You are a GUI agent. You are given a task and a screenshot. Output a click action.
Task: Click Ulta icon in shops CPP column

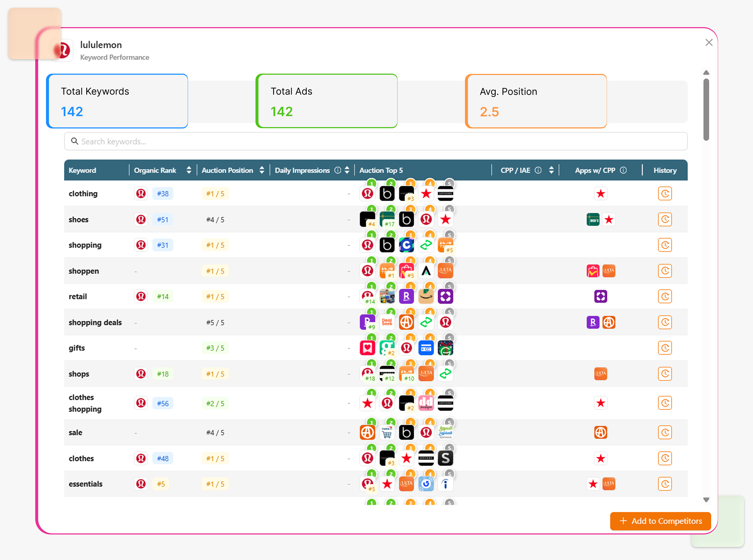(x=601, y=374)
